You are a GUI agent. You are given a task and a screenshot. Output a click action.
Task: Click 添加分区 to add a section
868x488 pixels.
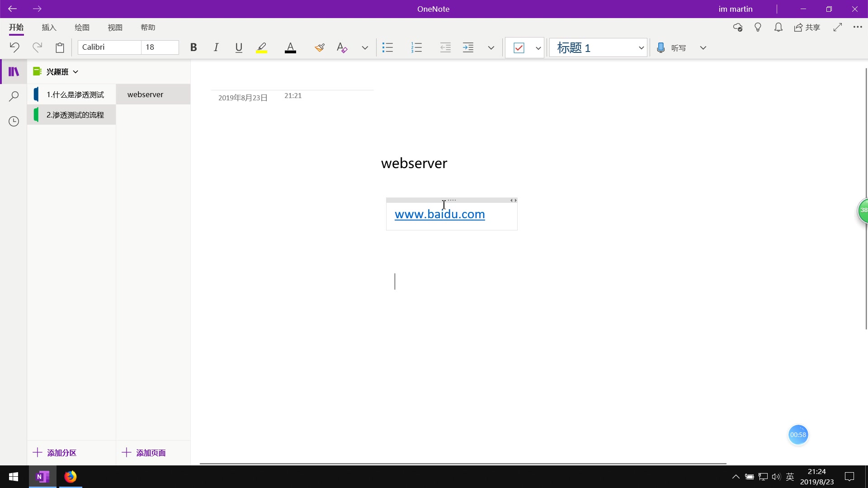click(x=55, y=453)
